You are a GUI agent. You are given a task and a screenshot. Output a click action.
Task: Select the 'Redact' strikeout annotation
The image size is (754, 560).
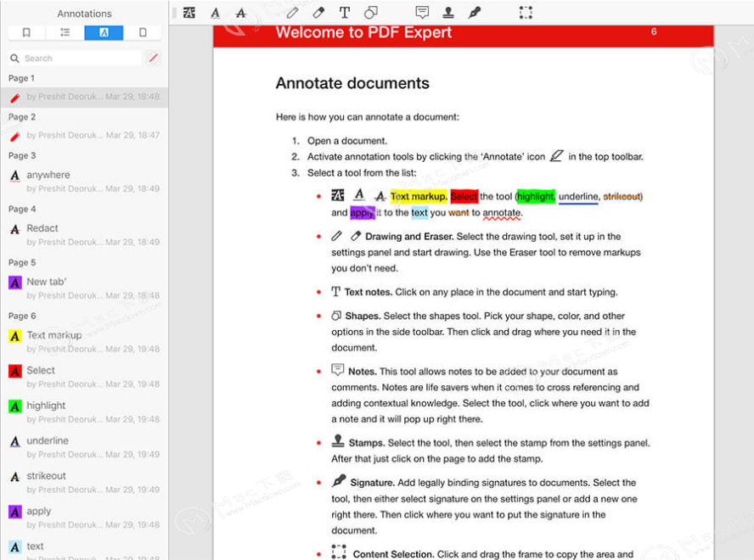(x=84, y=234)
